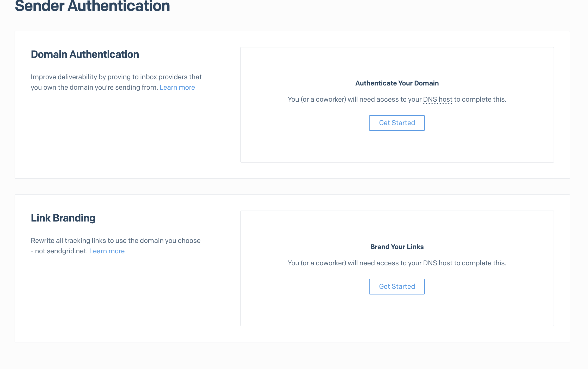Click Get Started under Authenticate Your Domain
This screenshot has width=588, height=369.
tap(397, 123)
